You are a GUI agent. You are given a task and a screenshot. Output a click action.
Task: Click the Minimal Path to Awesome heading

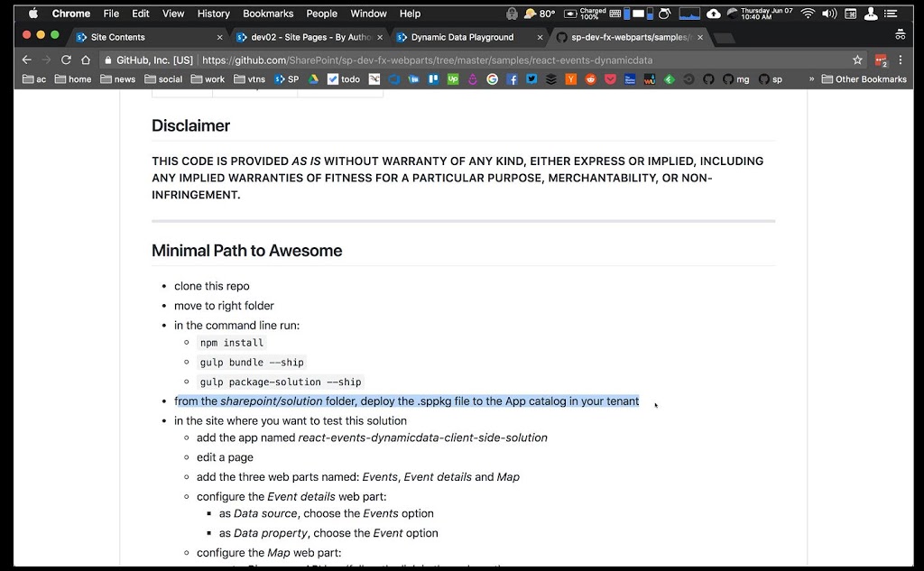tap(247, 251)
